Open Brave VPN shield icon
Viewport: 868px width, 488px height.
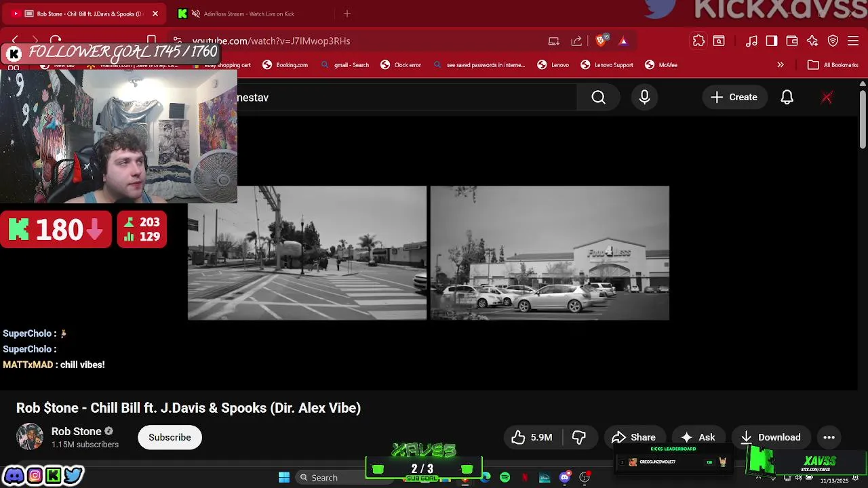833,41
